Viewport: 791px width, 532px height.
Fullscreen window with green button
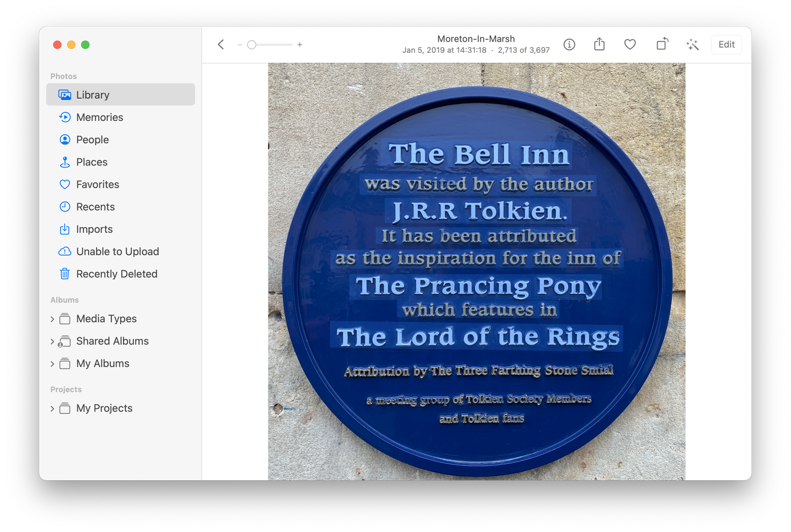(x=85, y=45)
